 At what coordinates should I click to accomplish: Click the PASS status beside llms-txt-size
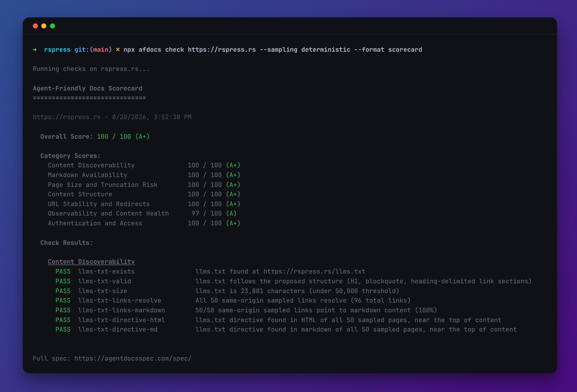(x=63, y=291)
